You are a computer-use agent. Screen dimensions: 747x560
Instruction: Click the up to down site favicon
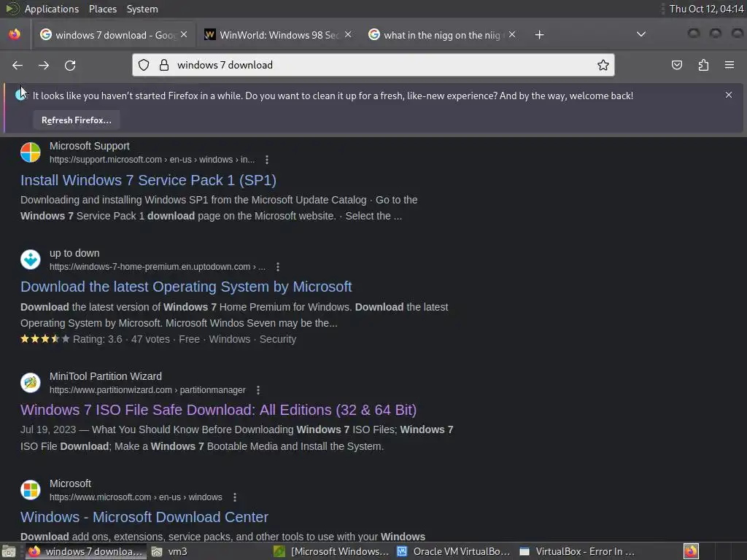[31, 260]
